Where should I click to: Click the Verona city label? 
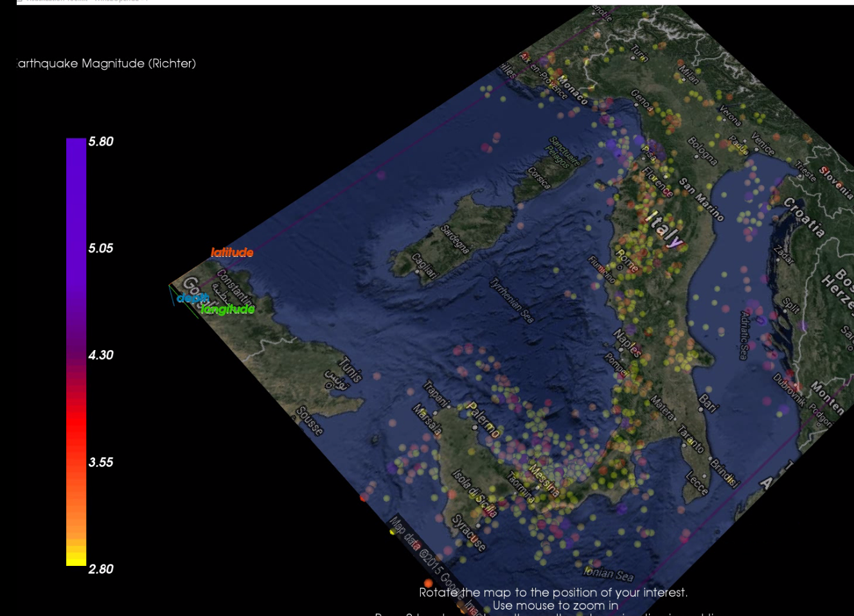point(730,116)
